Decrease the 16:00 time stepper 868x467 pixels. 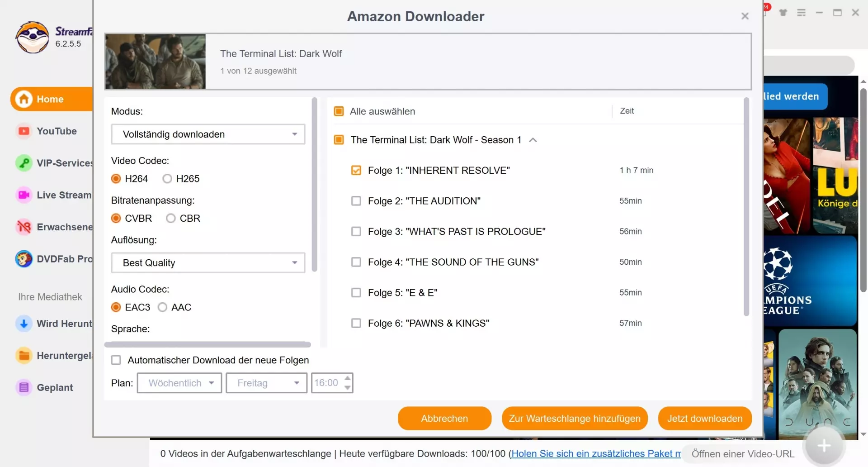click(347, 388)
